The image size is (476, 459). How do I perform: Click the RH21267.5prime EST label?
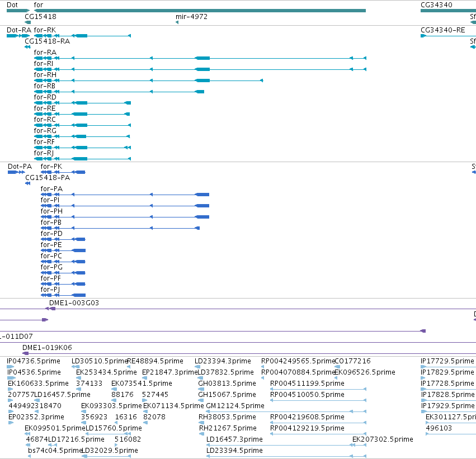(228, 428)
